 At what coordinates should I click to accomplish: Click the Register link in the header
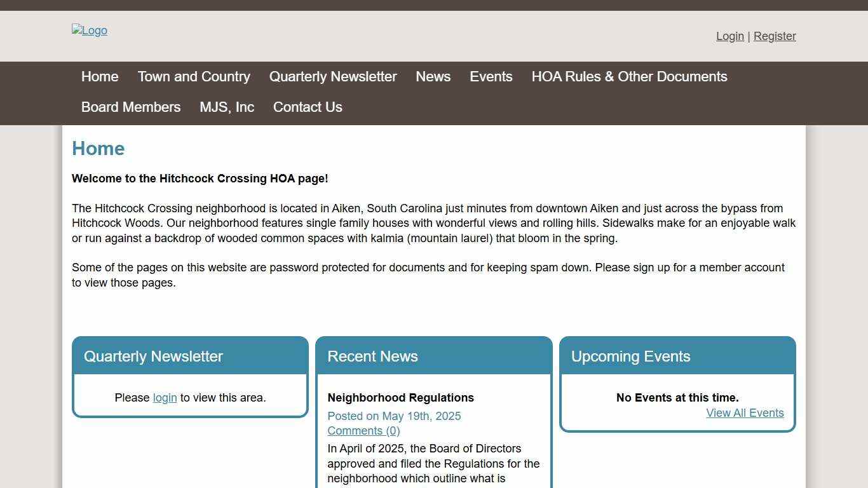click(775, 36)
